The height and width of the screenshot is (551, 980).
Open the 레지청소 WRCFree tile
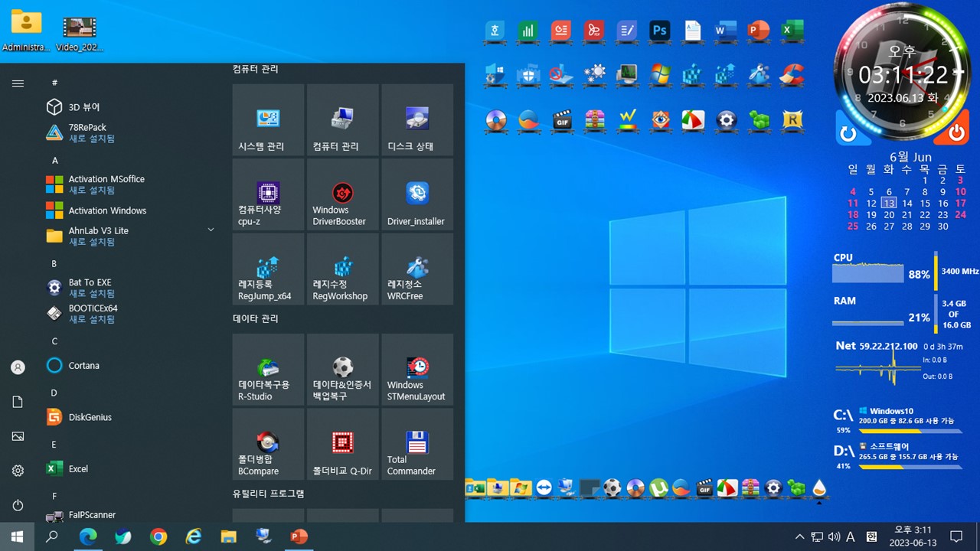417,269
